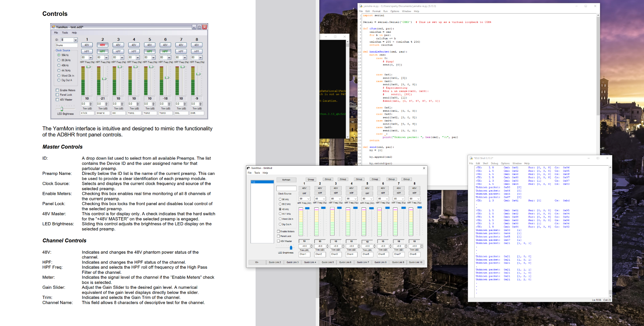Enable Meters checkbox in YamMon Untitled window

[x=279, y=232]
